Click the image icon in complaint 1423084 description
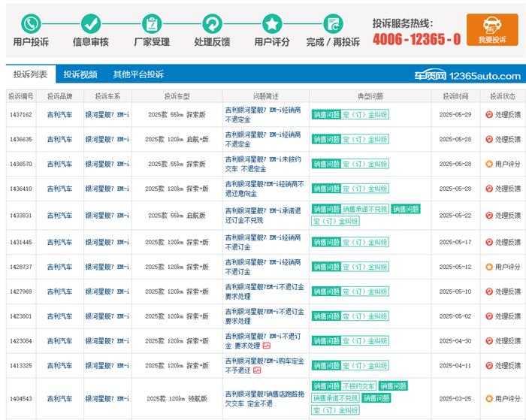The width and height of the screenshot is (526, 420). tap(267, 346)
